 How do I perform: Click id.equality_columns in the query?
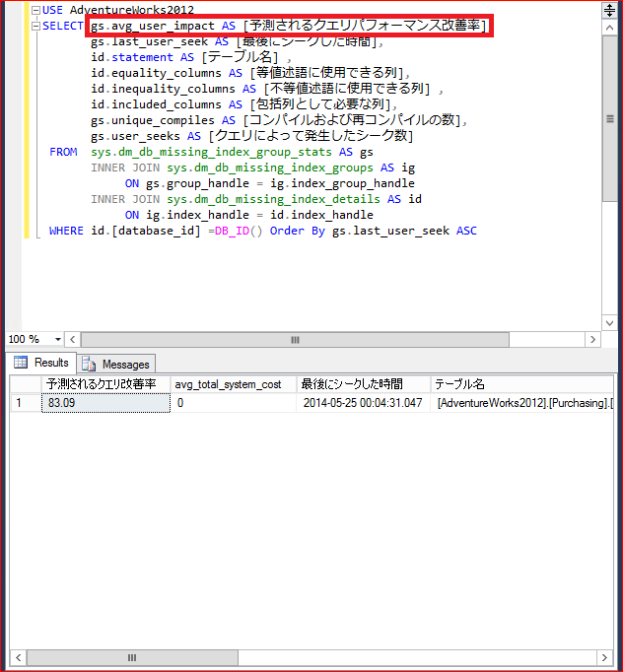tap(156, 73)
